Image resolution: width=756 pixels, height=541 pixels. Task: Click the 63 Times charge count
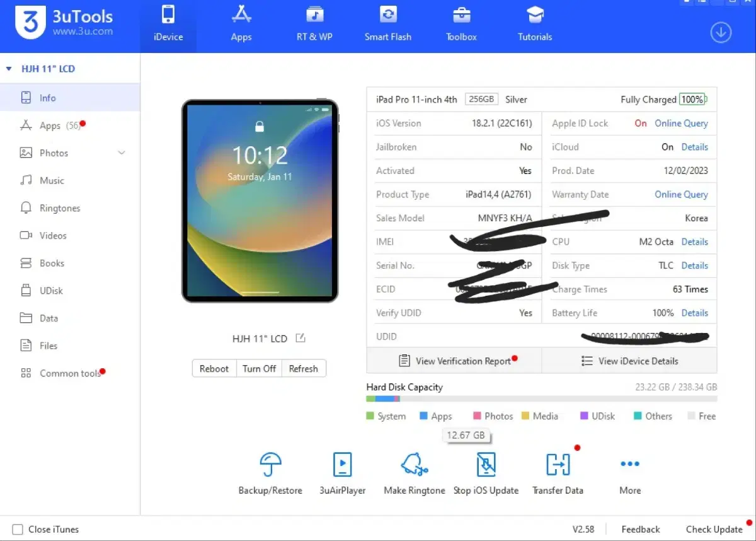coord(690,289)
